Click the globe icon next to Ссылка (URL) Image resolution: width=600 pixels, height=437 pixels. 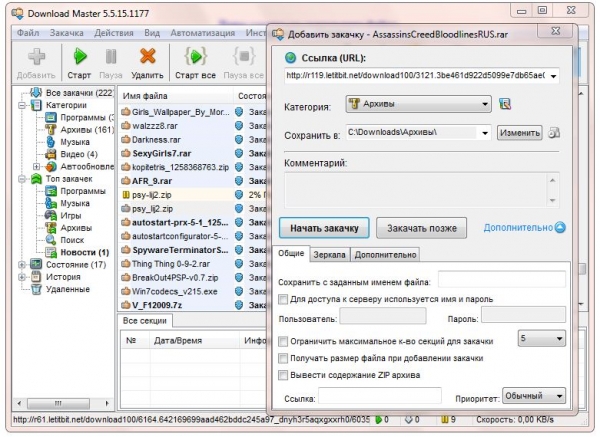pos(291,58)
